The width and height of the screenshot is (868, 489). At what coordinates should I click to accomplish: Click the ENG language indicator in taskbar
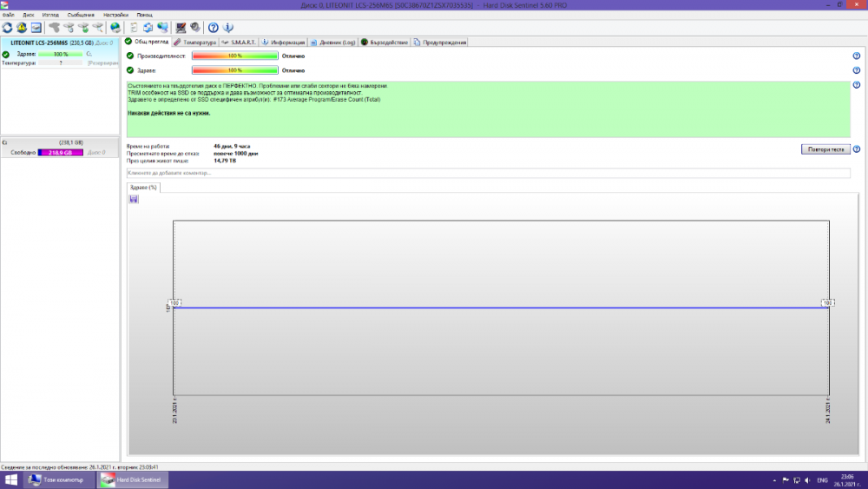point(820,479)
